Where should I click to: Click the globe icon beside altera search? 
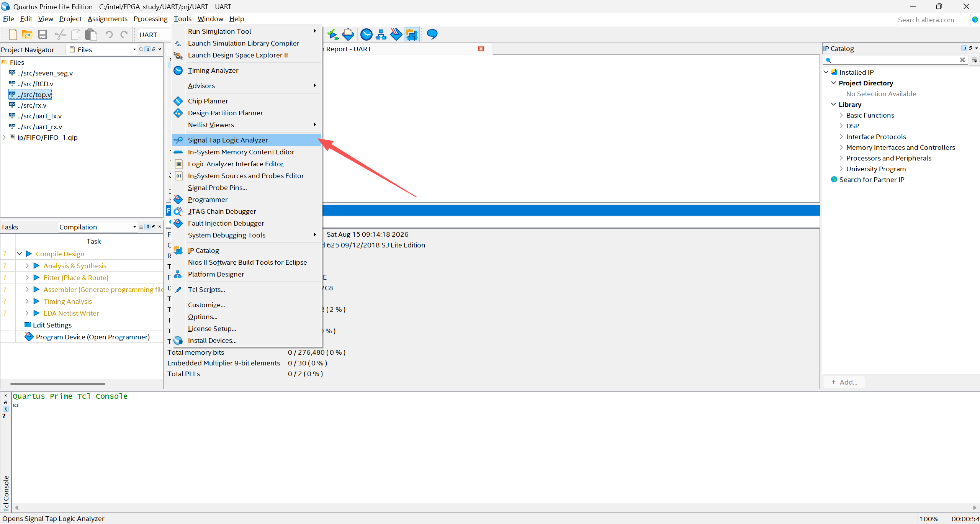[x=975, y=20]
